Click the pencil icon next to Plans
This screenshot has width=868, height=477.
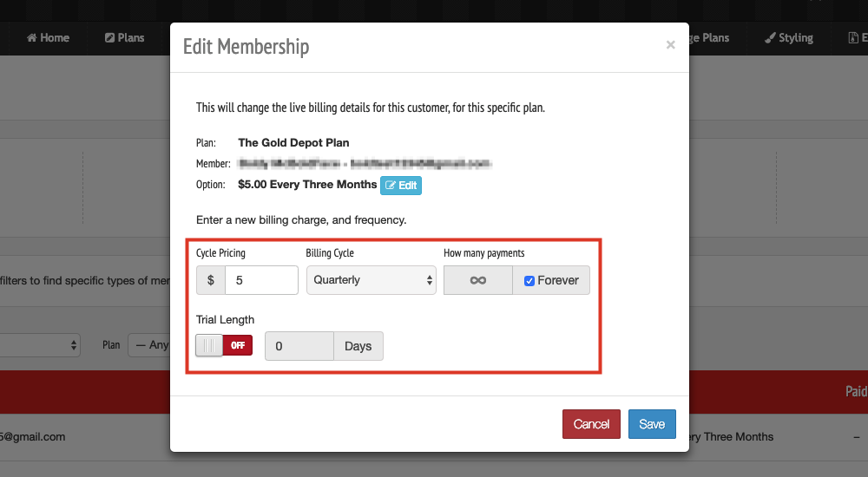[x=109, y=37]
